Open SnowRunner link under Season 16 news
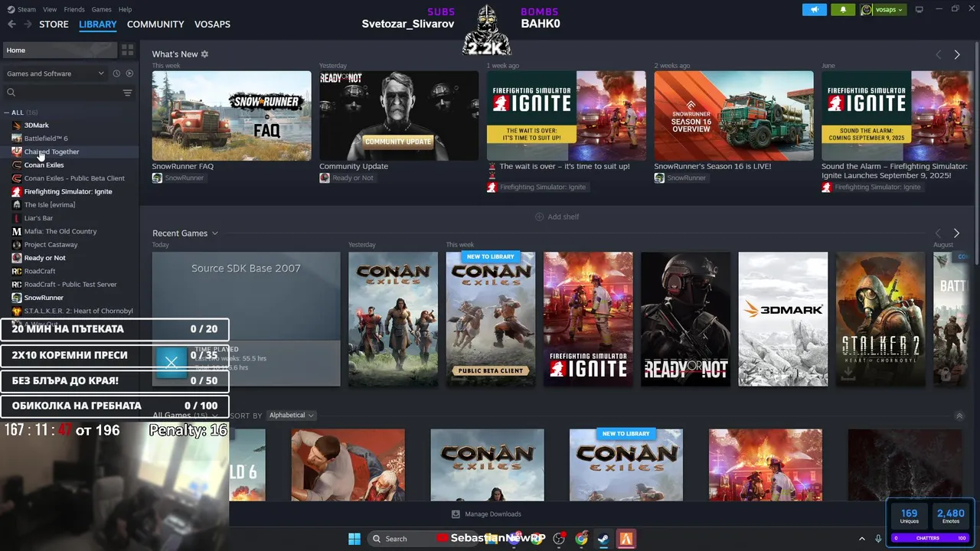This screenshot has height=551, width=980. (x=680, y=178)
